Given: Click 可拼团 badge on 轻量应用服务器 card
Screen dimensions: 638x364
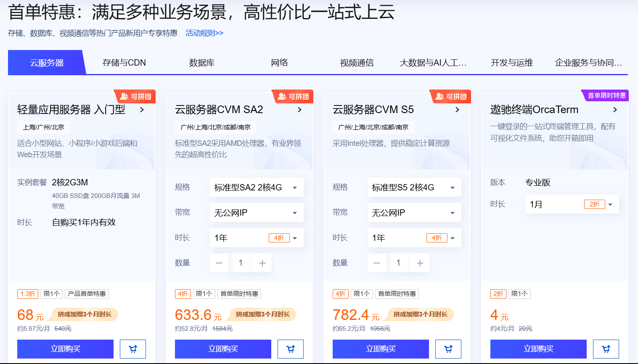Looking at the screenshot, I should tap(135, 96).
